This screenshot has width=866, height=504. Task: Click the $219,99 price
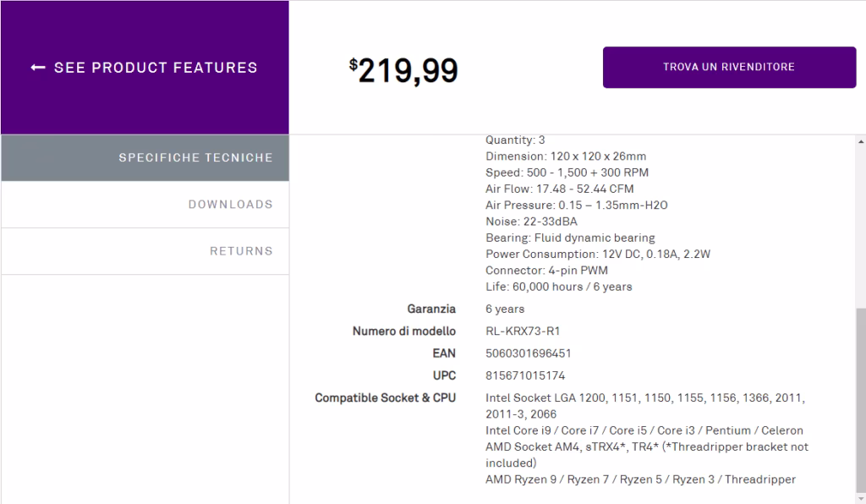403,71
